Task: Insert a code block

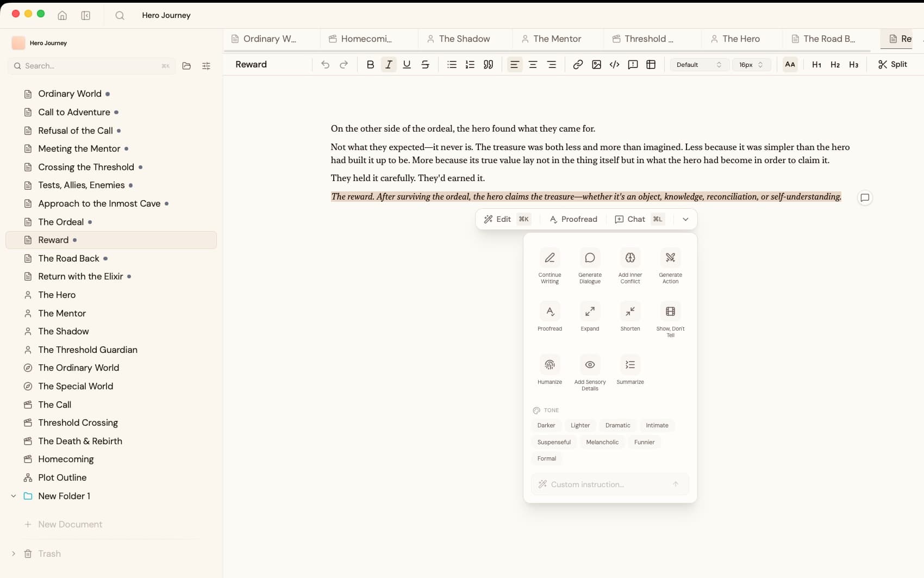Action: click(x=615, y=64)
